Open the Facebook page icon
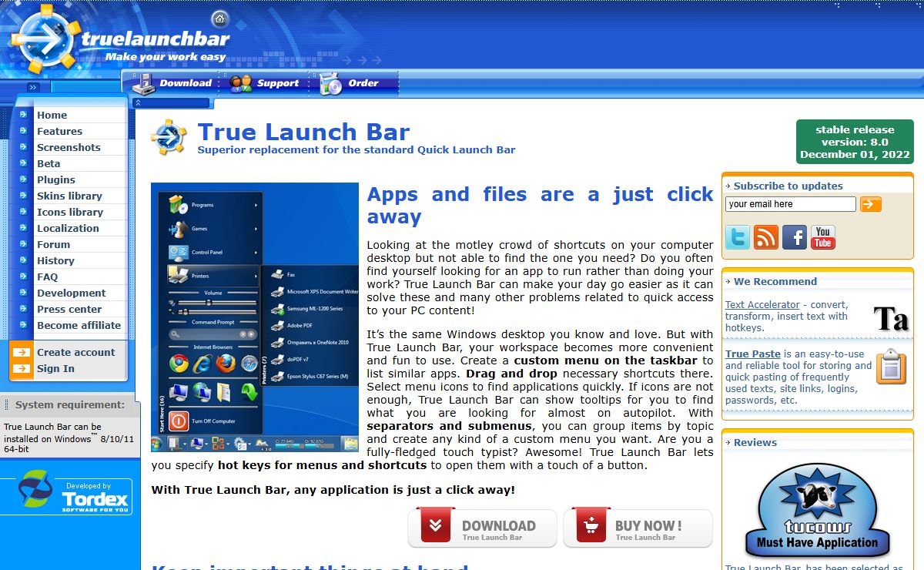The image size is (924, 570). click(795, 237)
